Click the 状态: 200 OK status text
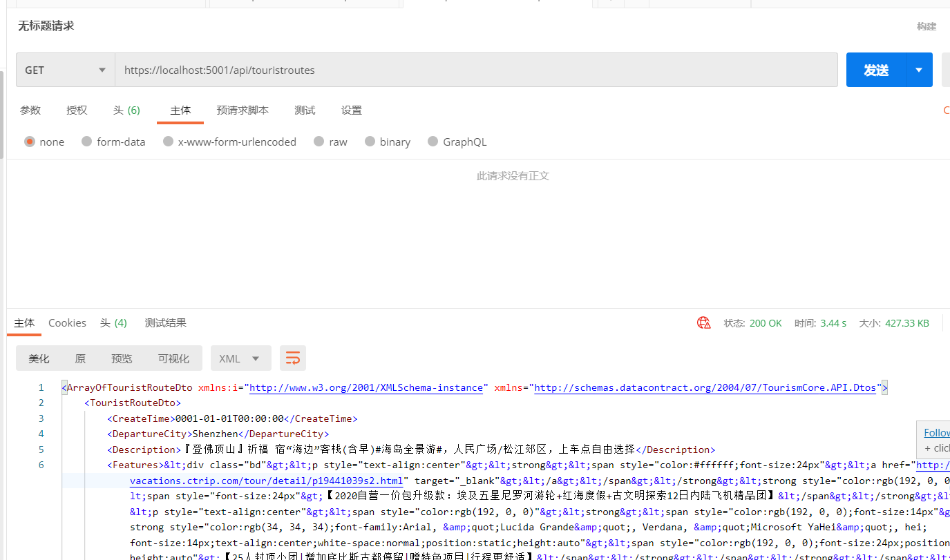Image resolution: width=950 pixels, height=560 pixels. coord(752,322)
